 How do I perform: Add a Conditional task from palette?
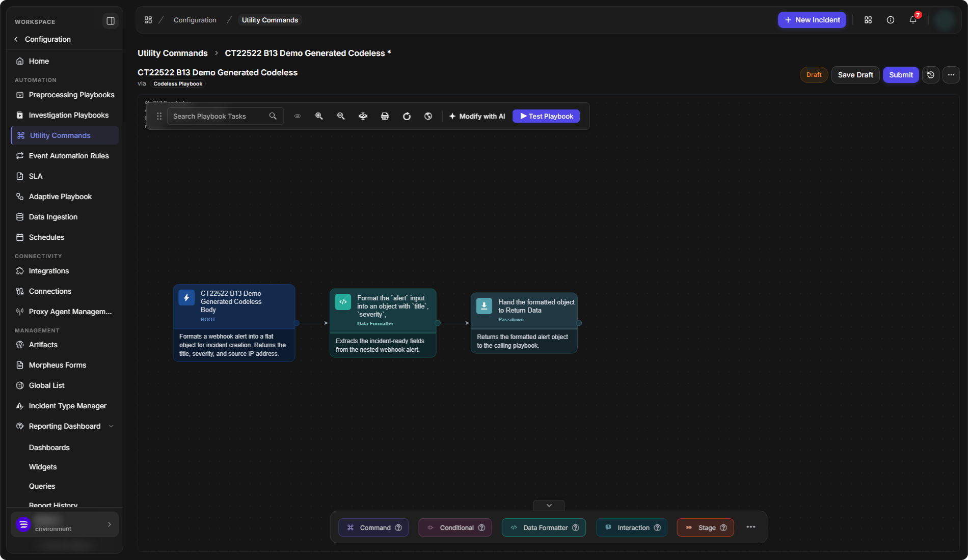point(455,527)
